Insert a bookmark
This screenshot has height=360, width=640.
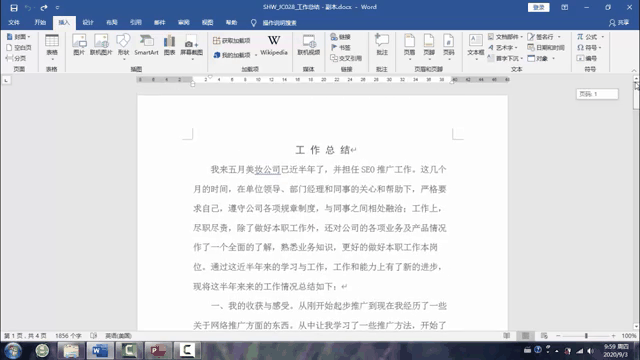tap(340, 47)
